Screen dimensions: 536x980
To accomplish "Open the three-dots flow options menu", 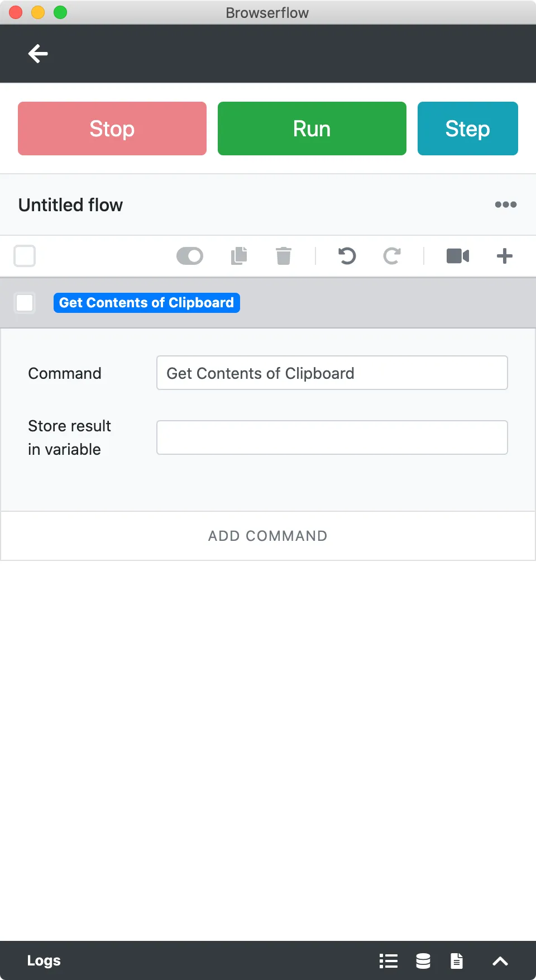I will pyautogui.click(x=506, y=204).
